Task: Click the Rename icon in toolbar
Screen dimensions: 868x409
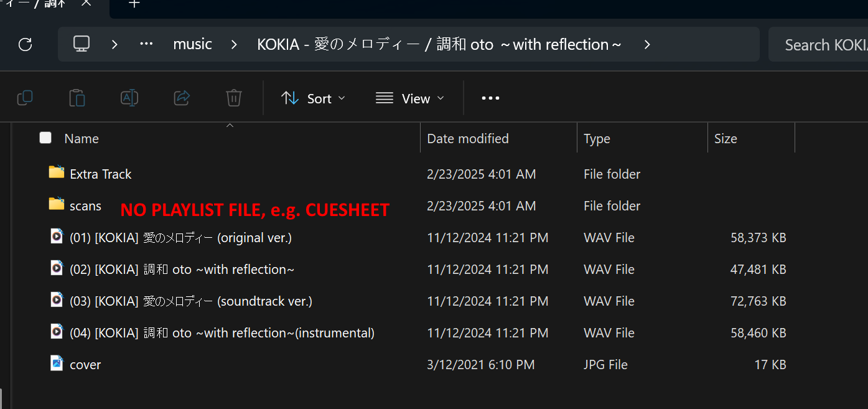Action: (x=129, y=98)
